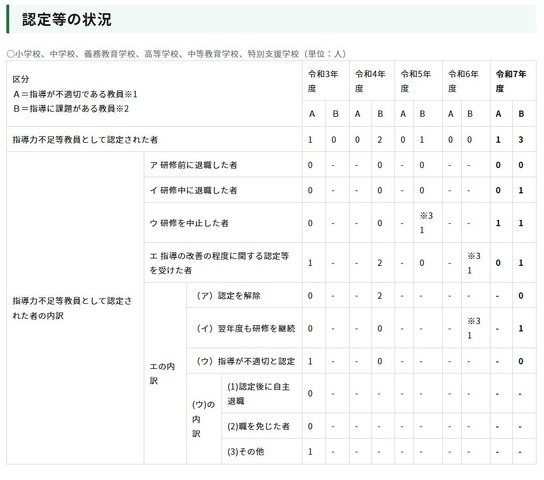The width and height of the screenshot is (544, 480).
Task: Select the (イ) 翌年度も研修を継続 row label
Action: (x=245, y=328)
